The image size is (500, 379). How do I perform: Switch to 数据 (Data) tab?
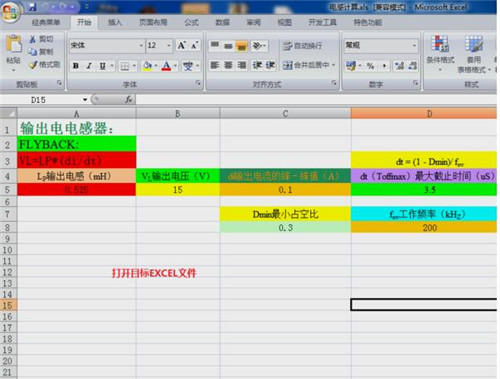(x=222, y=22)
